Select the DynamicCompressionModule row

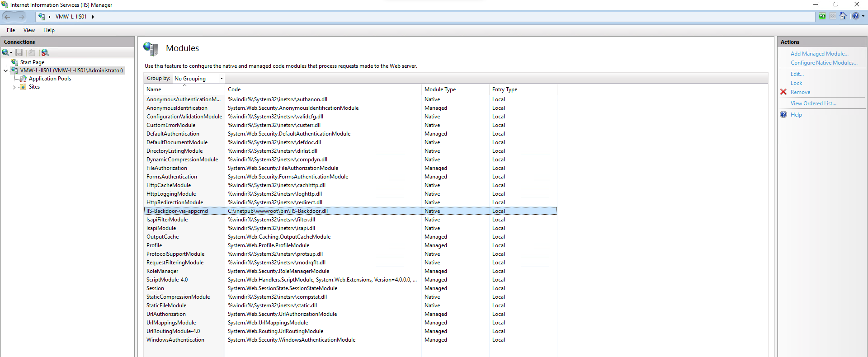pos(350,160)
